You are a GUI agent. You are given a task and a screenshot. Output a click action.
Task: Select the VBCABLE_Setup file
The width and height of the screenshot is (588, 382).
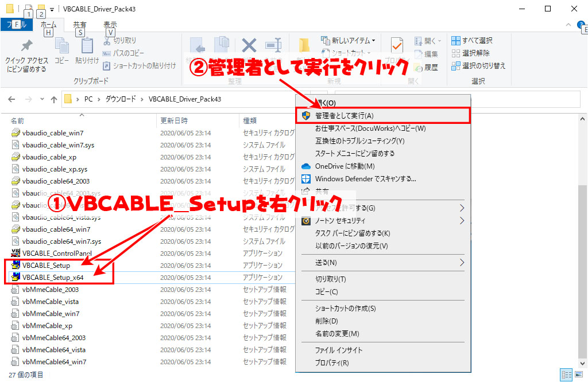[x=46, y=266]
